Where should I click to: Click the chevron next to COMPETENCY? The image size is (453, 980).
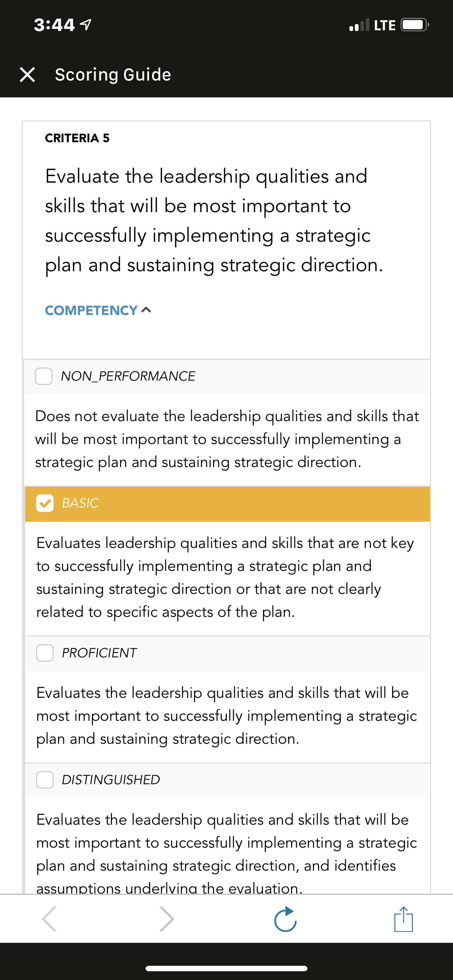[x=146, y=310]
